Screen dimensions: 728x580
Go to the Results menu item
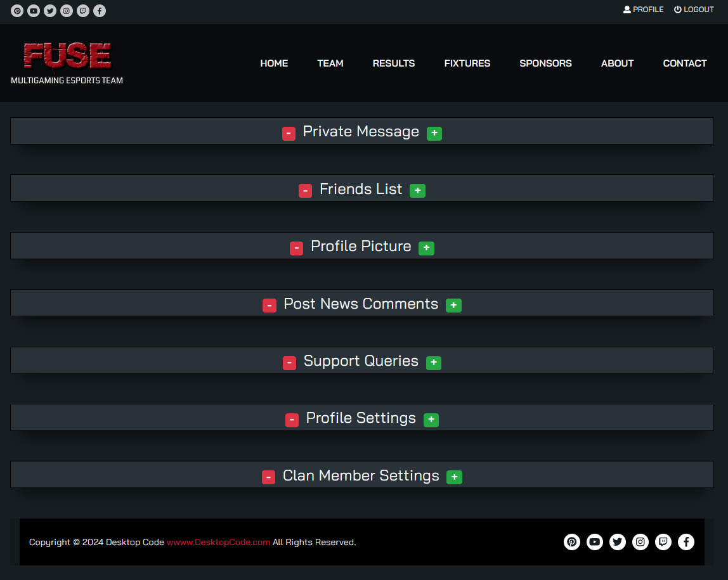[393, 63]
